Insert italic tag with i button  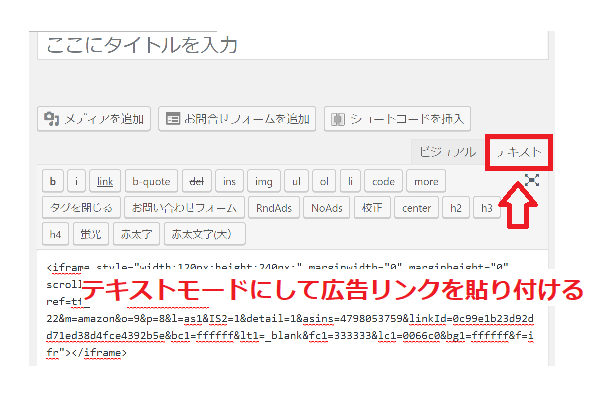76,181
